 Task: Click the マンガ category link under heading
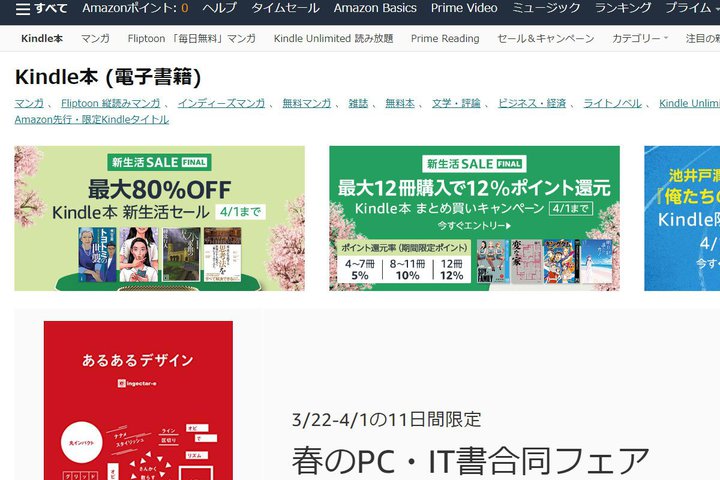tap(29, 103)
